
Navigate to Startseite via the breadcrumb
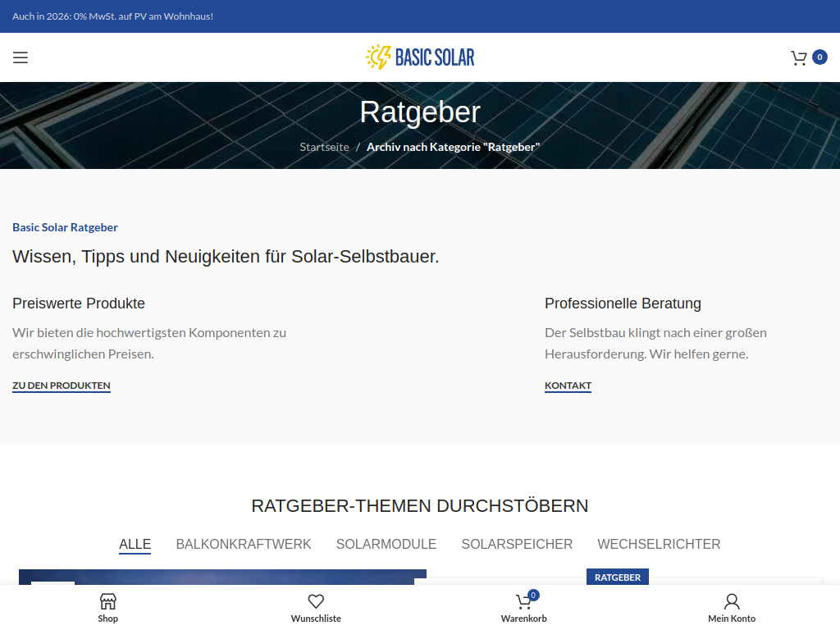(324, 147)
